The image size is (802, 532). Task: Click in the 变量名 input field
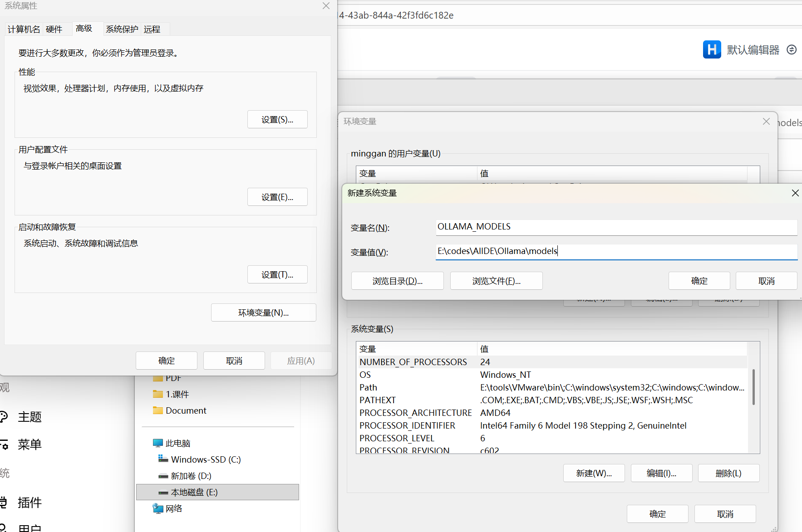[x=616, y=227]
